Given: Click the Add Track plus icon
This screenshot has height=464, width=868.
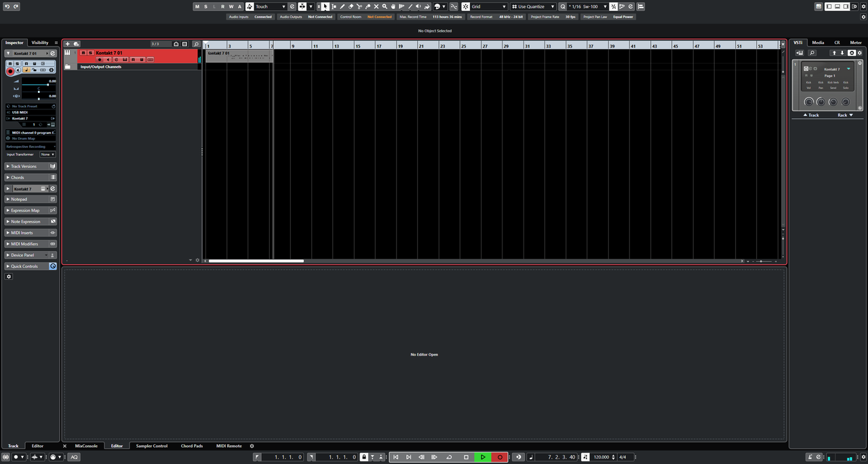Looking at the screenshot, I should click(67, 44).
